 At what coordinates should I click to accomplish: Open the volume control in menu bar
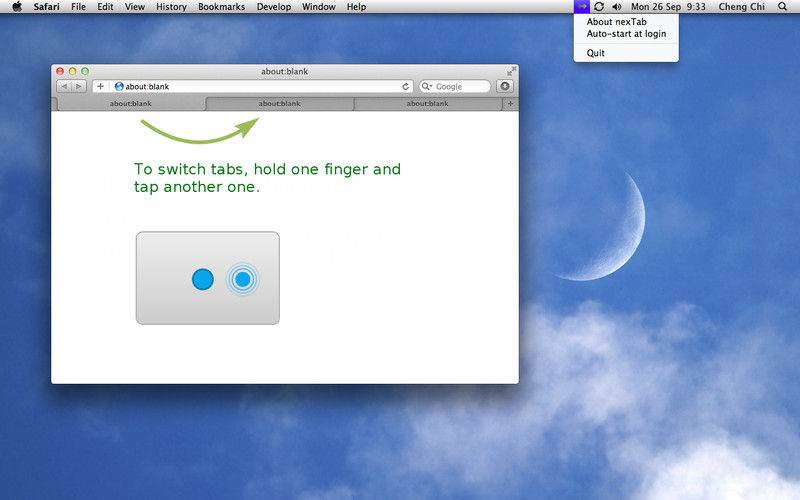pos(616,7)
